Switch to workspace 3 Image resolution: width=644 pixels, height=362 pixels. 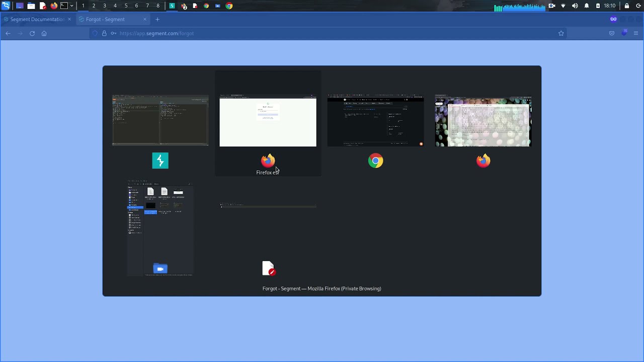105,6
